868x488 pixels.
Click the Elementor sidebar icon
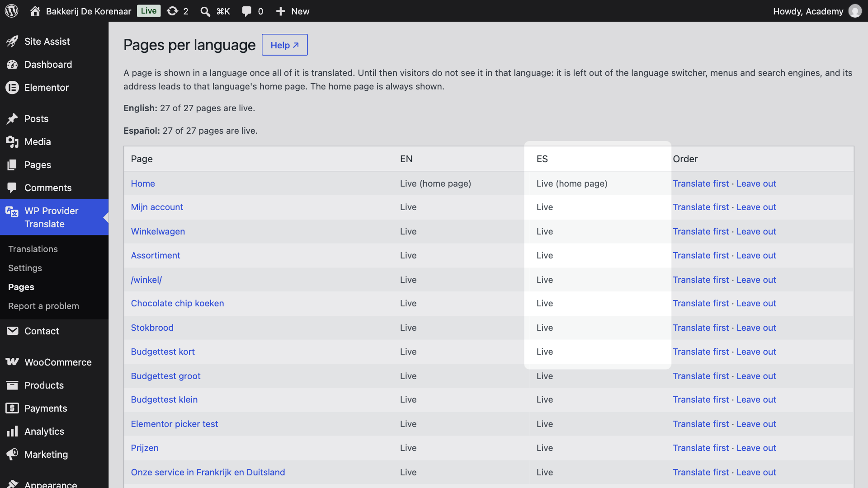[12, 88]
